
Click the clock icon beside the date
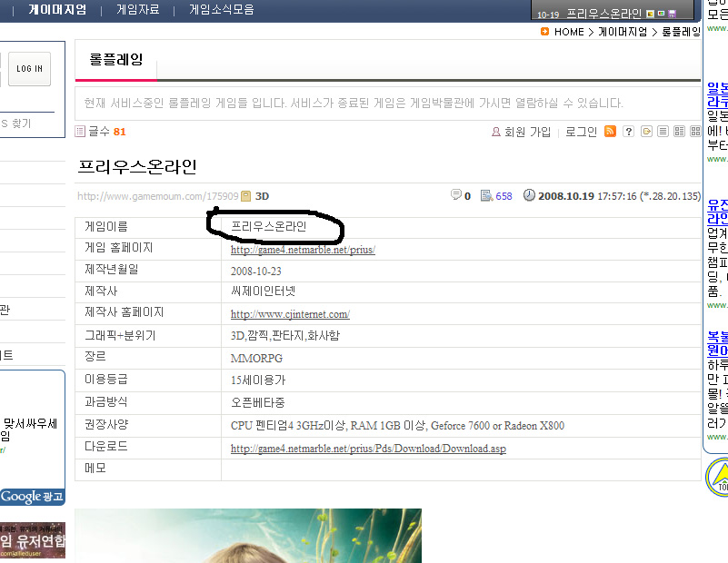[x=530, y=195]
